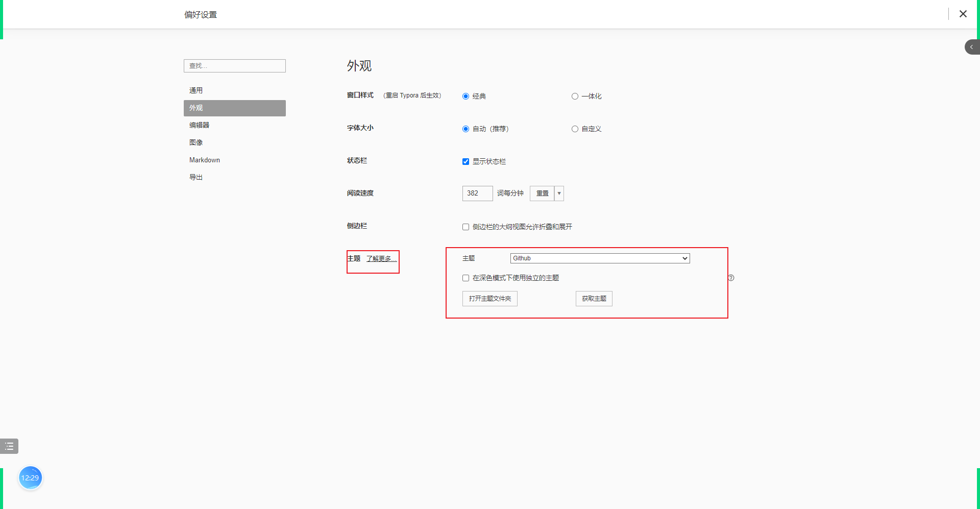Switch to the Markdown settings category
The image size is (980, 509).
click(235, 160)
